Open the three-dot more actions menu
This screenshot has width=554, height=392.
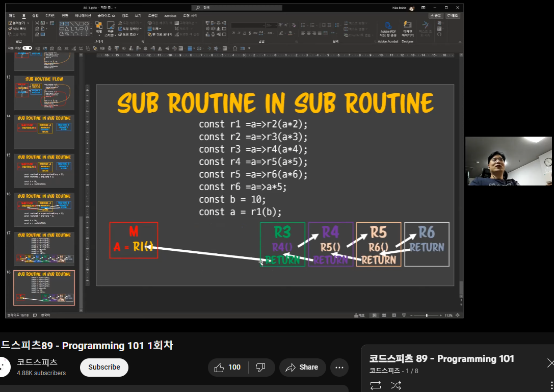point(339,368)
